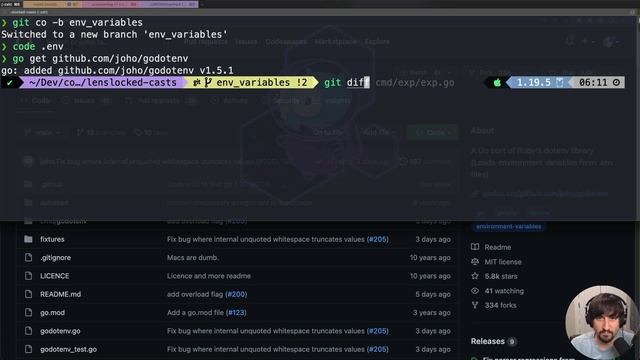
Task: View the 6.8k stars list
Action: pyautogui.click(x=501, y=276)
